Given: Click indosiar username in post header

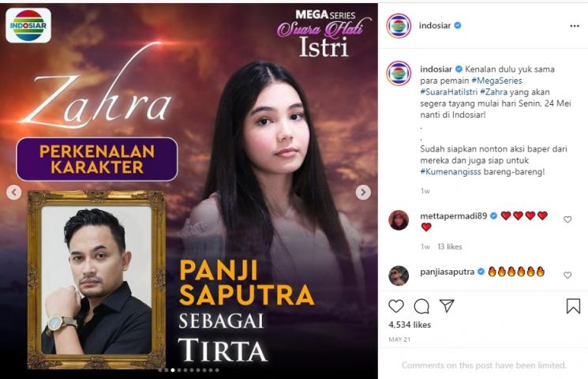Looking at the screenshot, I should (435, 25).
